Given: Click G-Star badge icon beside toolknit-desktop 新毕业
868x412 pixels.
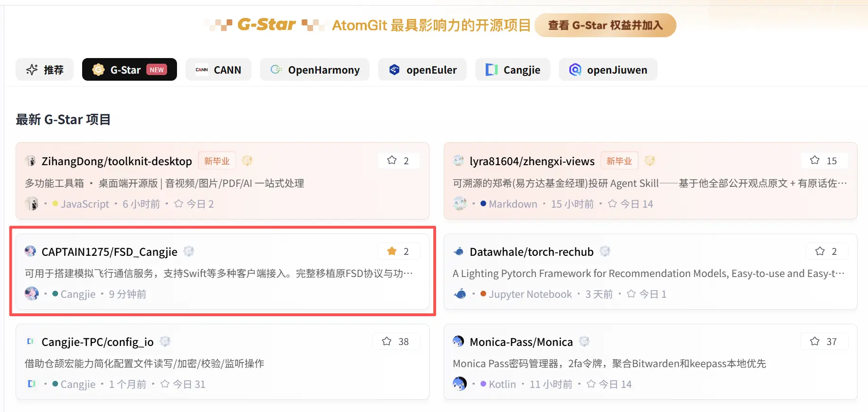Looking at the screenshot, I should (x=247, y=161).
